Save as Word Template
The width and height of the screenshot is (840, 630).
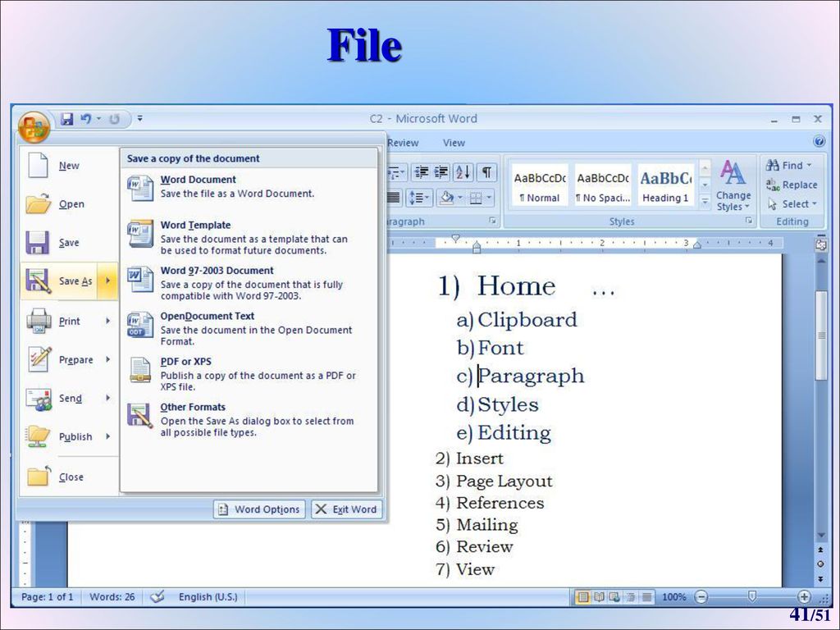pos(249,237)
